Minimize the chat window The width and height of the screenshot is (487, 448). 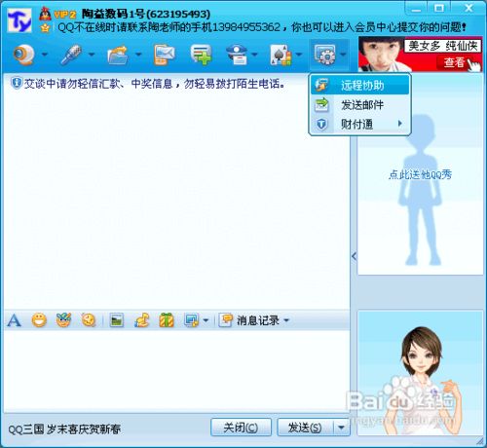(416, 8)
